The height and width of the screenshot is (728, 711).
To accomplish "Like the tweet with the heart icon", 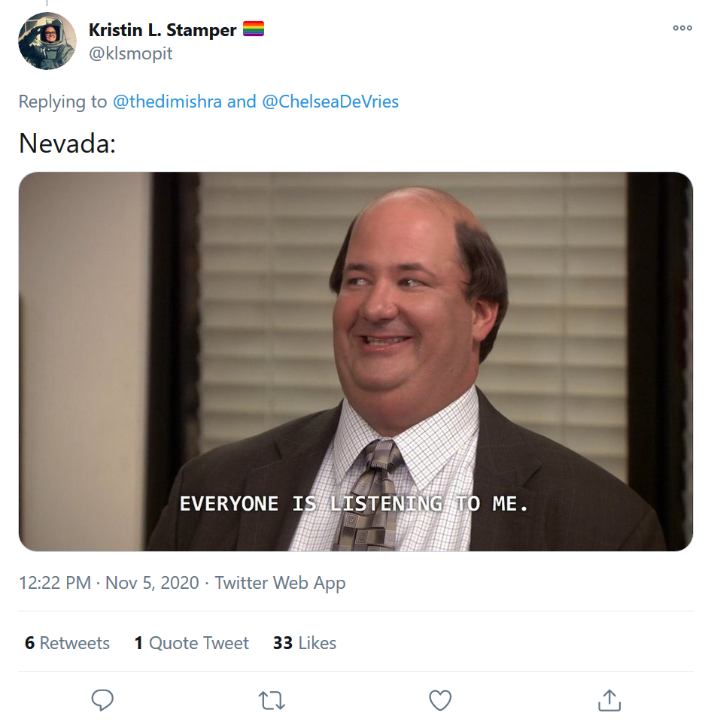I will coord(440,700).
